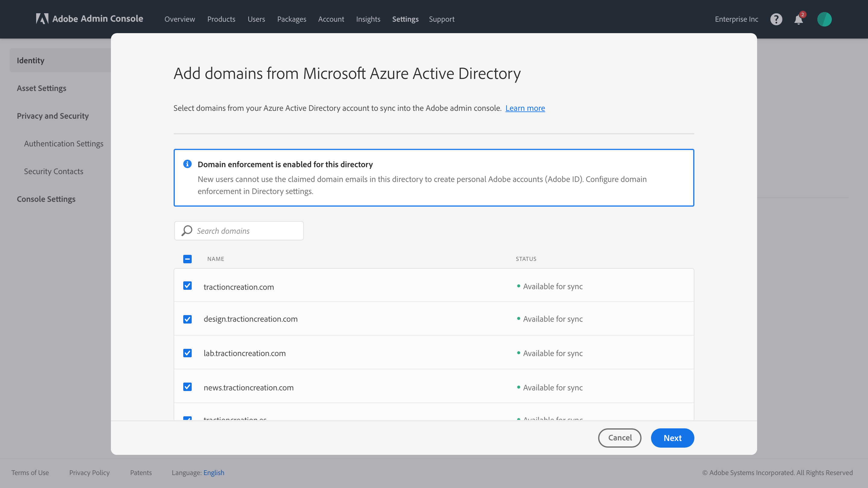Click the blue info icon in banner
Viewport: 868px width, 488px height.
[x=187, y=164]
